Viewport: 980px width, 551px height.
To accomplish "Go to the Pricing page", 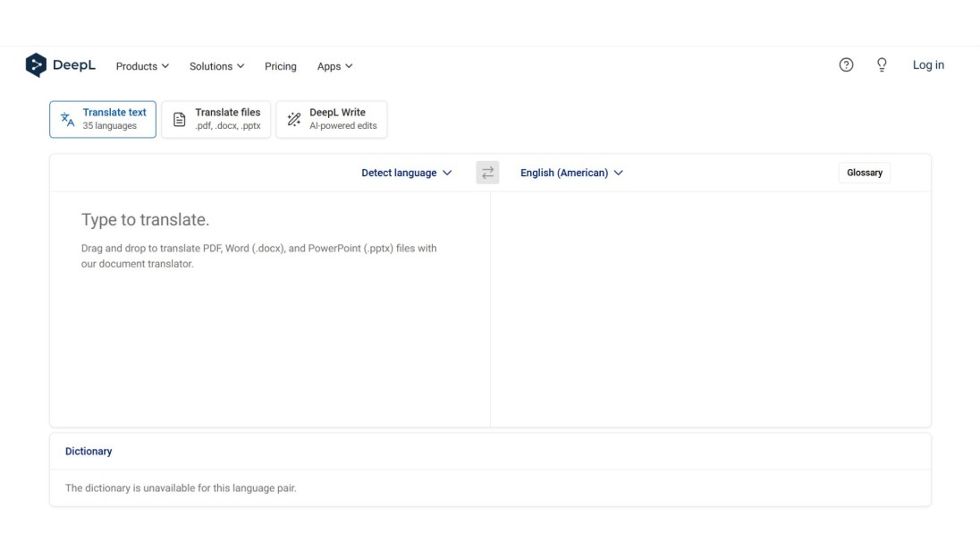I will pos(280,66).
